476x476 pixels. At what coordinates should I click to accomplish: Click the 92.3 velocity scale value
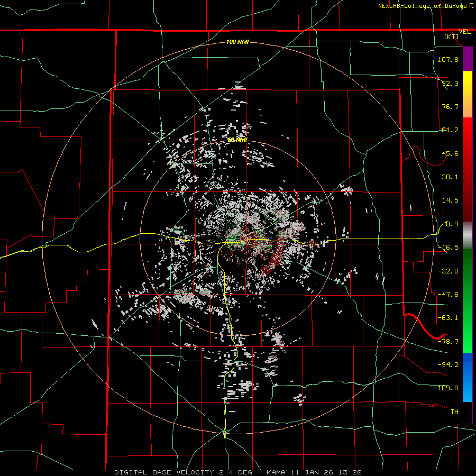450,83
